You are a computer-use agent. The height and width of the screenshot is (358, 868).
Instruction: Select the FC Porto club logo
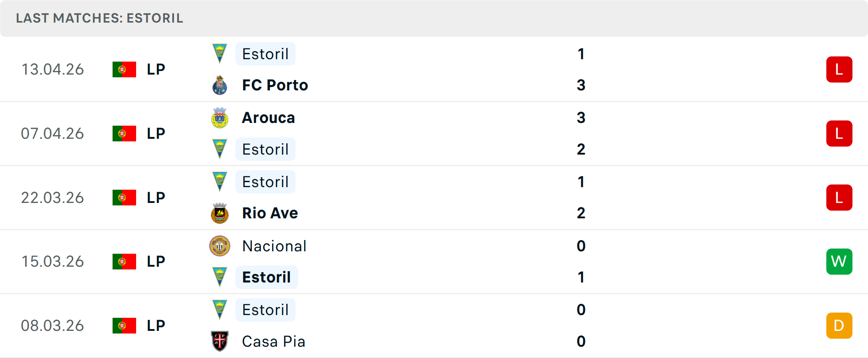pos(220,85)
